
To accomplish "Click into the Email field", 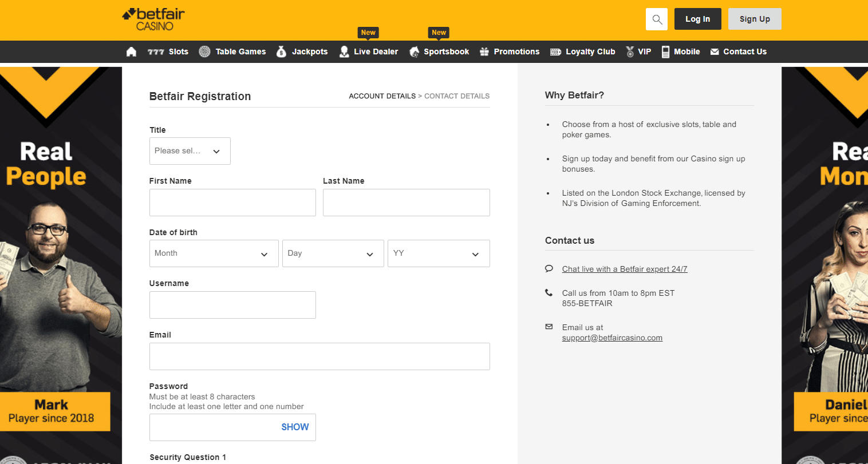I will pos(319,356).
